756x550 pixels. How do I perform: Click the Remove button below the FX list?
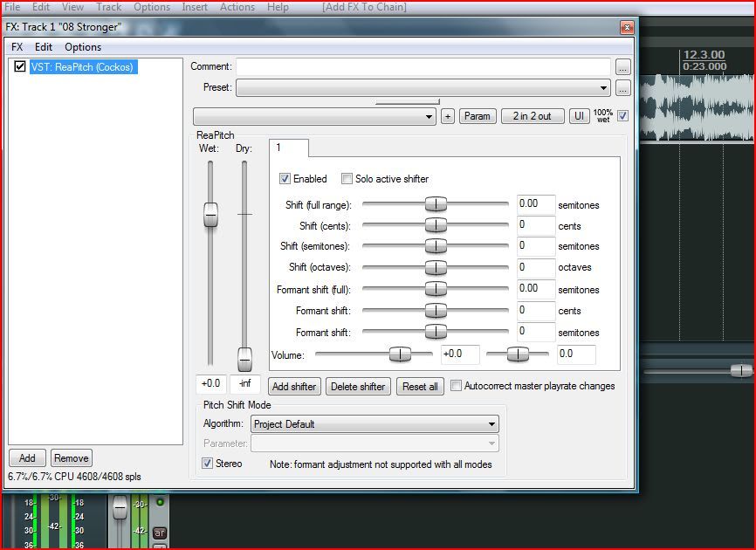pos(72,458)
